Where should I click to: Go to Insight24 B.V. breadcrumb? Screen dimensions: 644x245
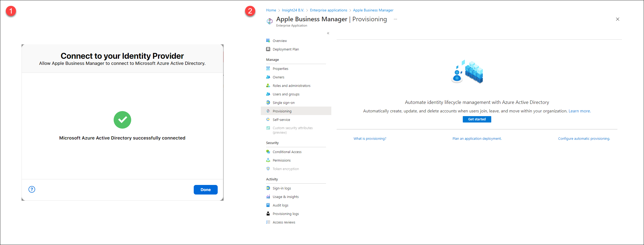(x=293, y=10)
